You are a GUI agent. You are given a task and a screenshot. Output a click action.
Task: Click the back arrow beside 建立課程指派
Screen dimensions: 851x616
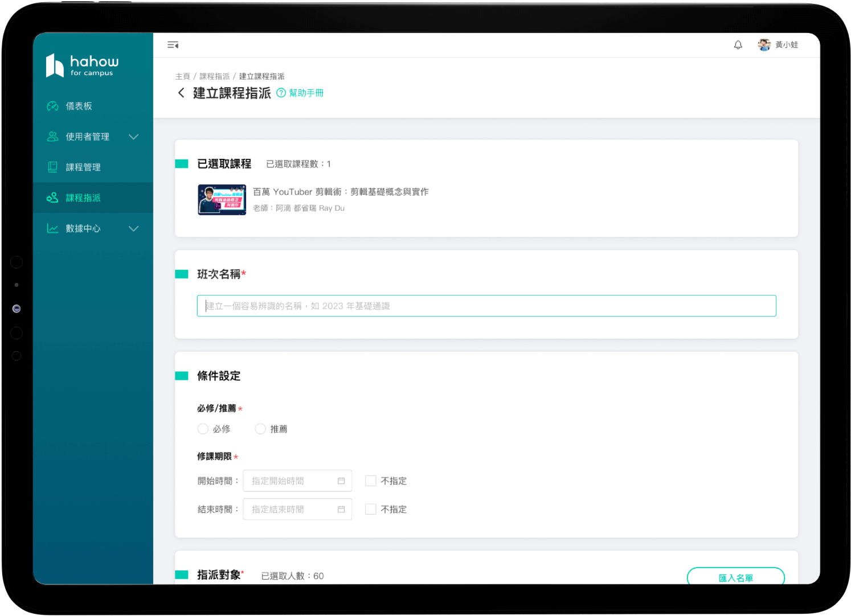(x=181, y=93)
